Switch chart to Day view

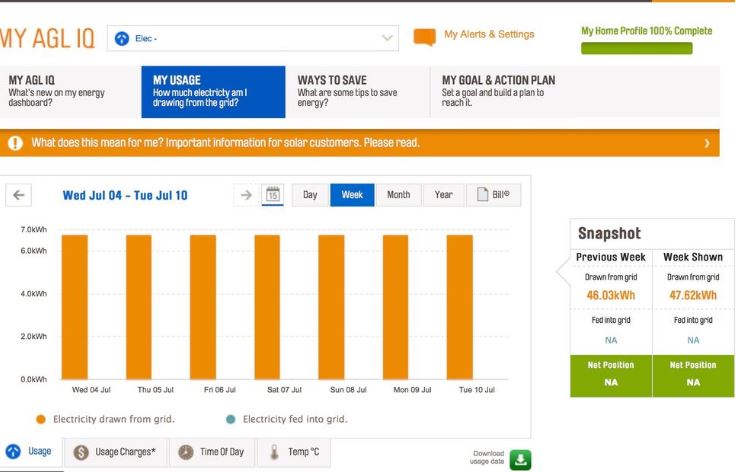[x=310, y=195]
